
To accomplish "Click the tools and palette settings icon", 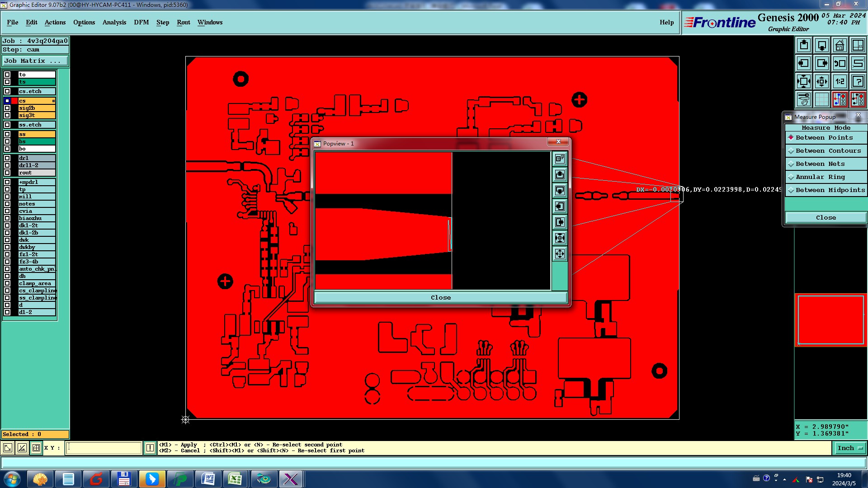I will tap(804, 99).
